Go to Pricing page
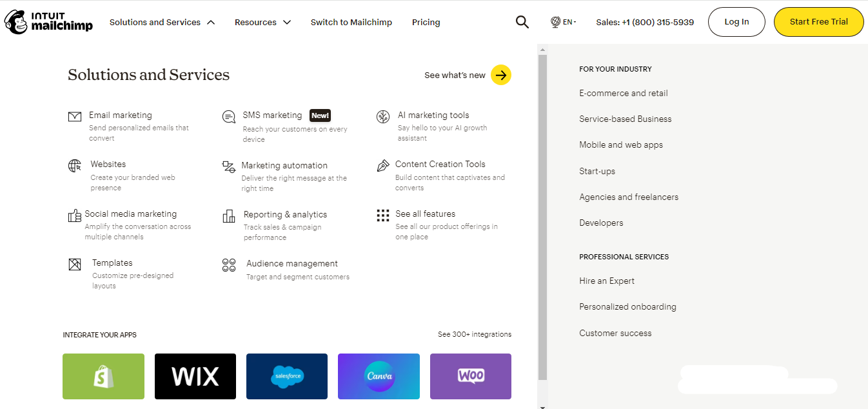The image size is (868, 409). coord(426,22)
